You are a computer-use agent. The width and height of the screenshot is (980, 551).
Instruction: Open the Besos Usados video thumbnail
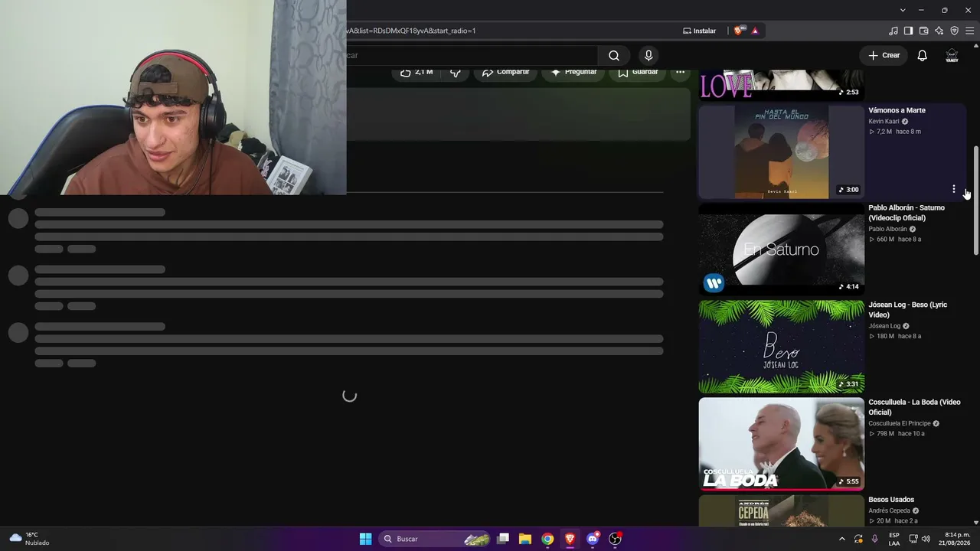click(x=781, y=510)
